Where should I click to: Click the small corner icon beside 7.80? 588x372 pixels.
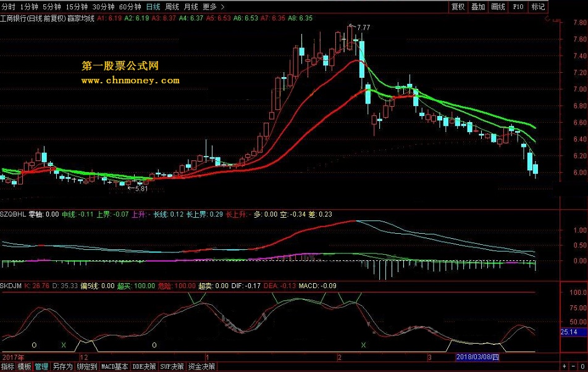tap(557, 20)
